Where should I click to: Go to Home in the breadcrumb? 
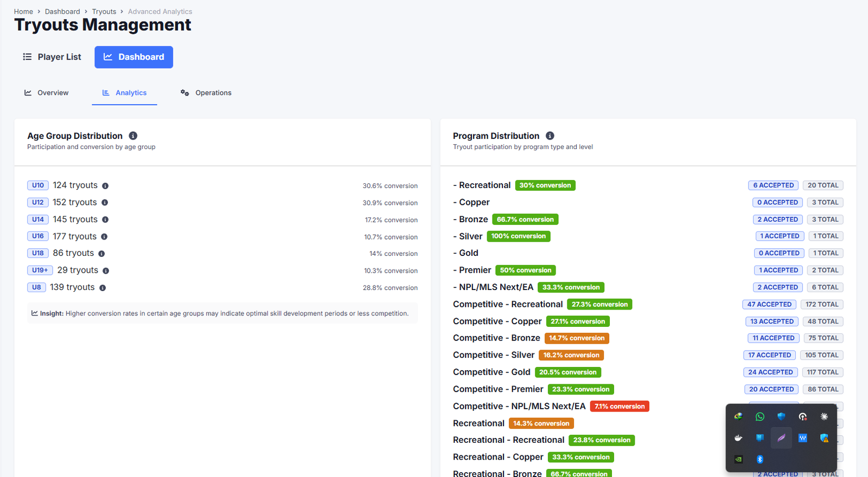click(x=23, y=11)
